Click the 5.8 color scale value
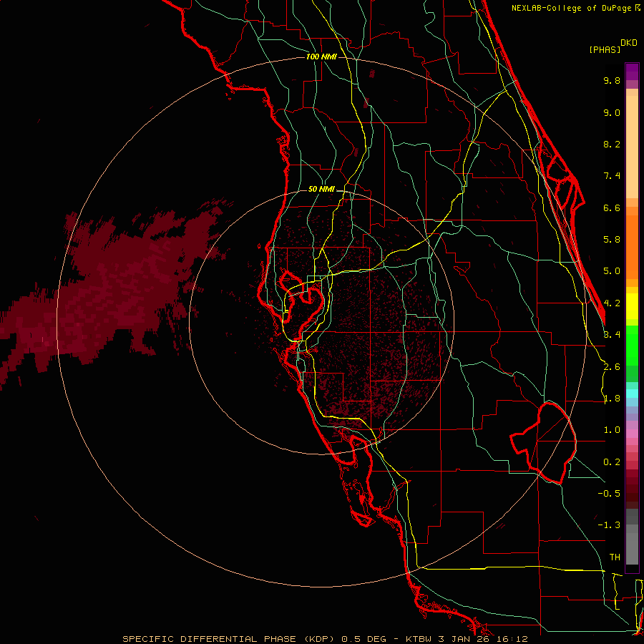Screen dimensions: 644x644 tap(612, 240)
